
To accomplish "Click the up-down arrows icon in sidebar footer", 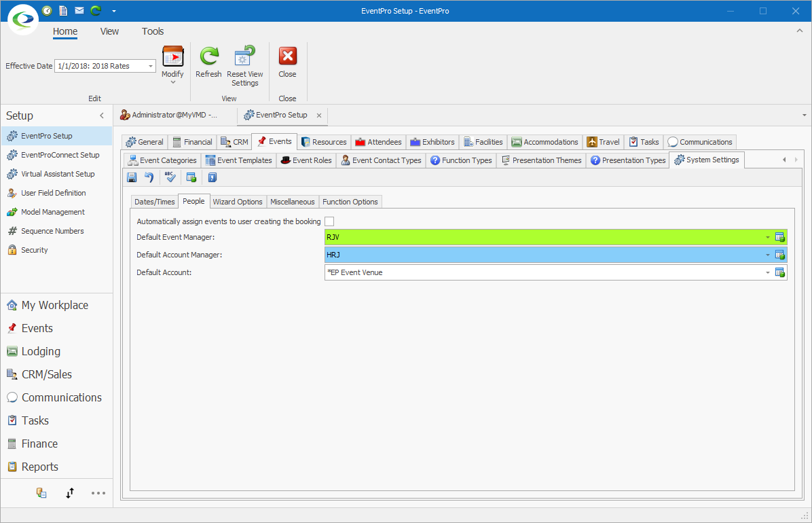I will [70, 493].
